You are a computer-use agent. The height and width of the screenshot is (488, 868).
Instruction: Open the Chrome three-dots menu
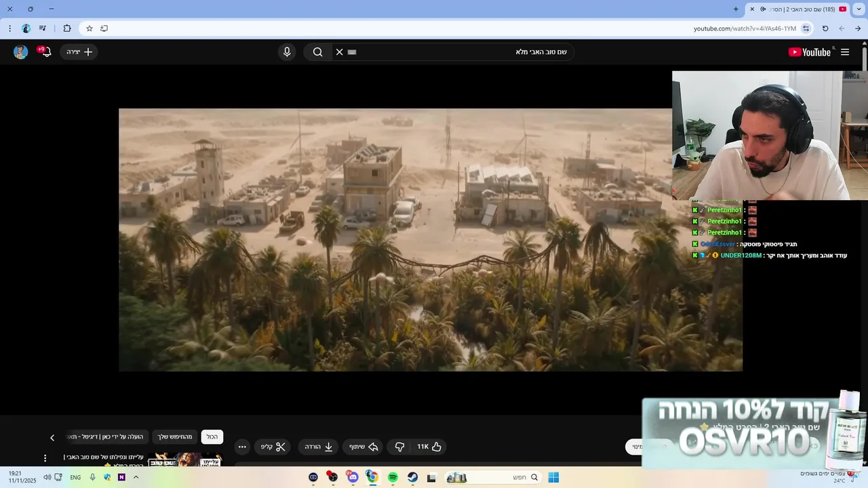(x=9, y=28)
